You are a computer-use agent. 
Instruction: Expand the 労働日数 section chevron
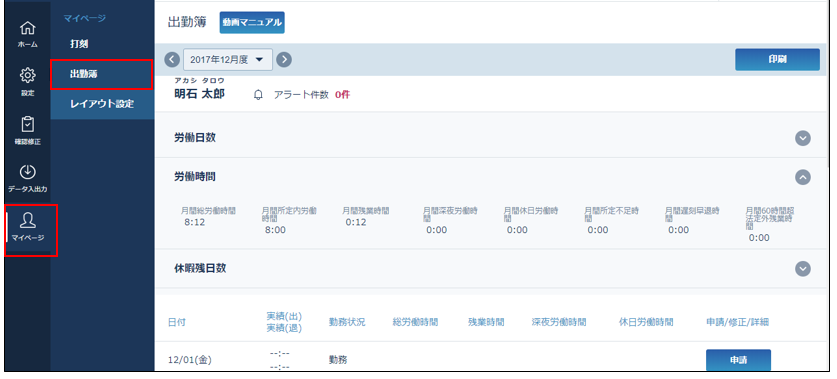point(803,138)
